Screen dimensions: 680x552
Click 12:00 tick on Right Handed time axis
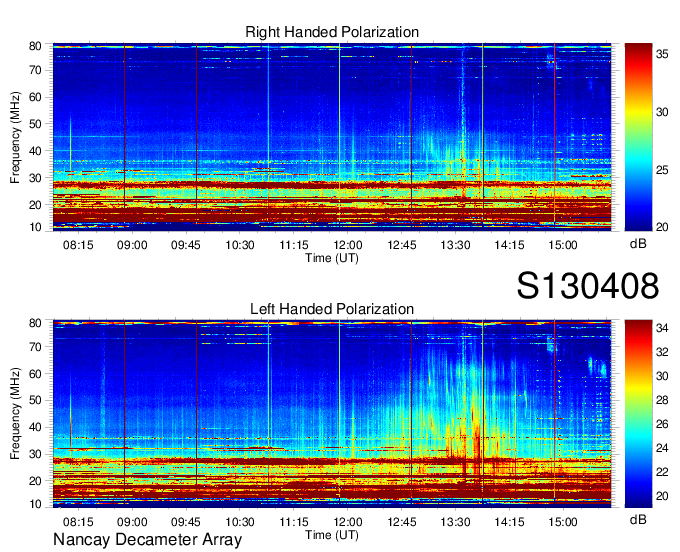point(347,245)
